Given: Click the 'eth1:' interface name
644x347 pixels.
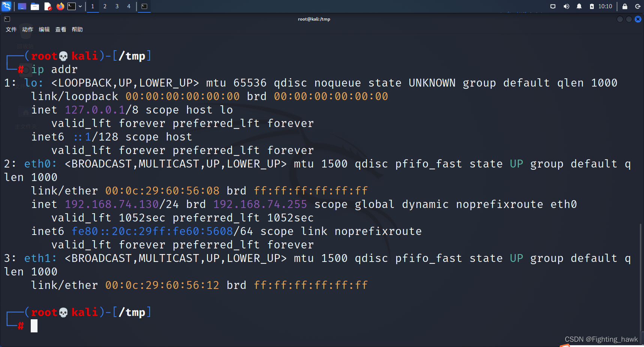Looking at the screenshot, I should 40,258.
